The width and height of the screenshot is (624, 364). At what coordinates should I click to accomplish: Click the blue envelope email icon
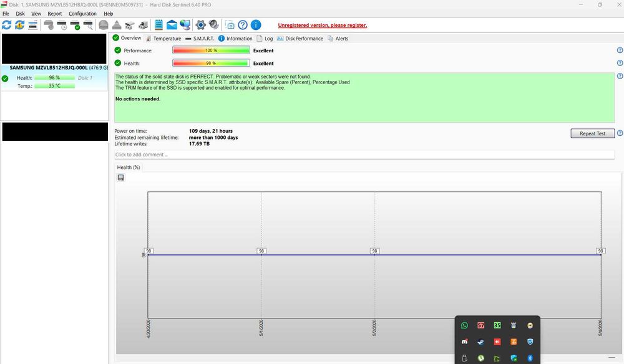(x=172, y=25)
